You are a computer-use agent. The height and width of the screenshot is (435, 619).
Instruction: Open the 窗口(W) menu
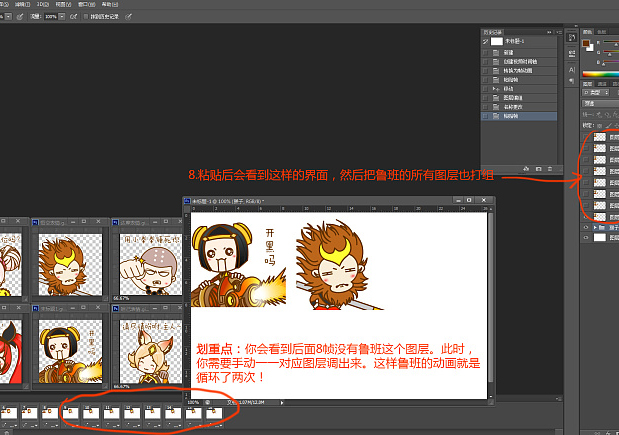86,4
